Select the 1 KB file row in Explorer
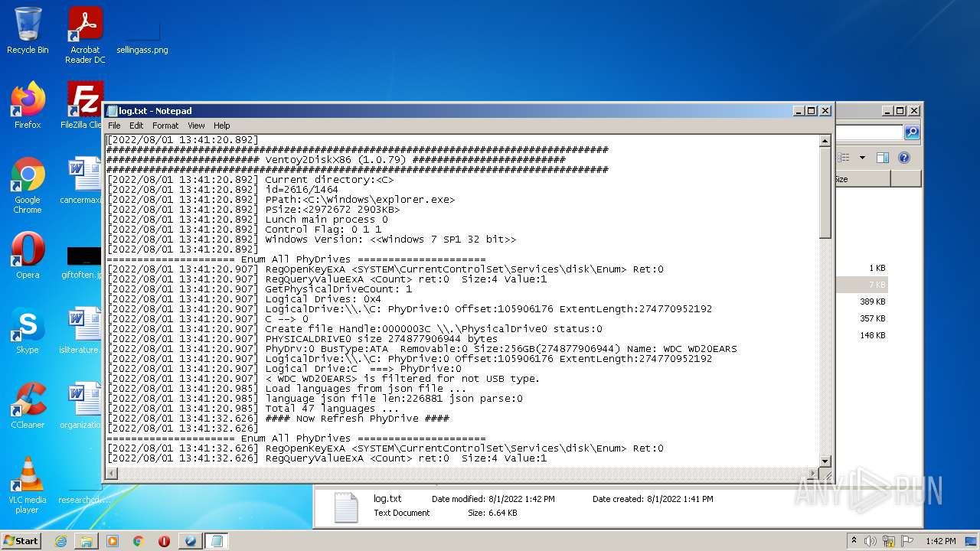The height and width of the screenshot is (551, 980). pyautogui.click(x=862, y=268)
